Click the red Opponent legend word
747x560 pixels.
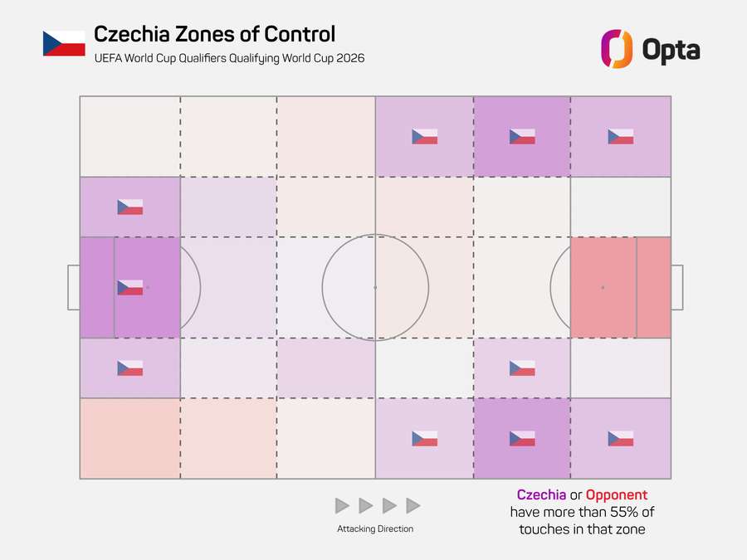click(617, 494)
